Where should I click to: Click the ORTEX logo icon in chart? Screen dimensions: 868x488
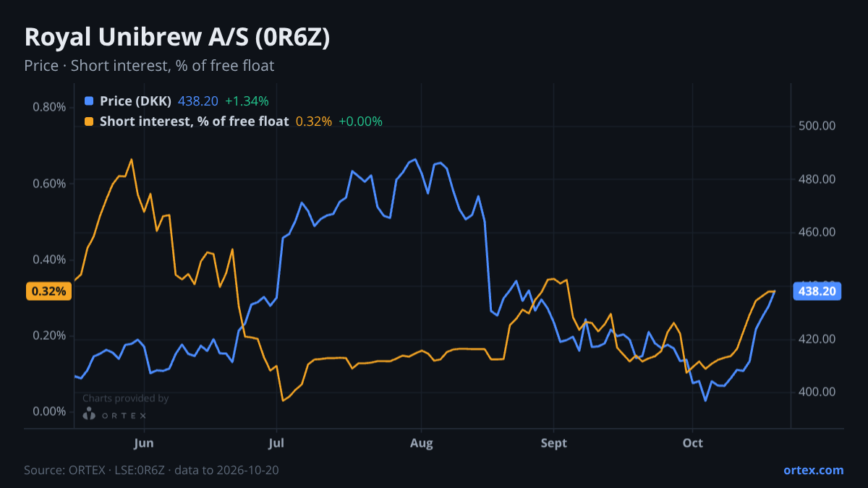[89, 415]
